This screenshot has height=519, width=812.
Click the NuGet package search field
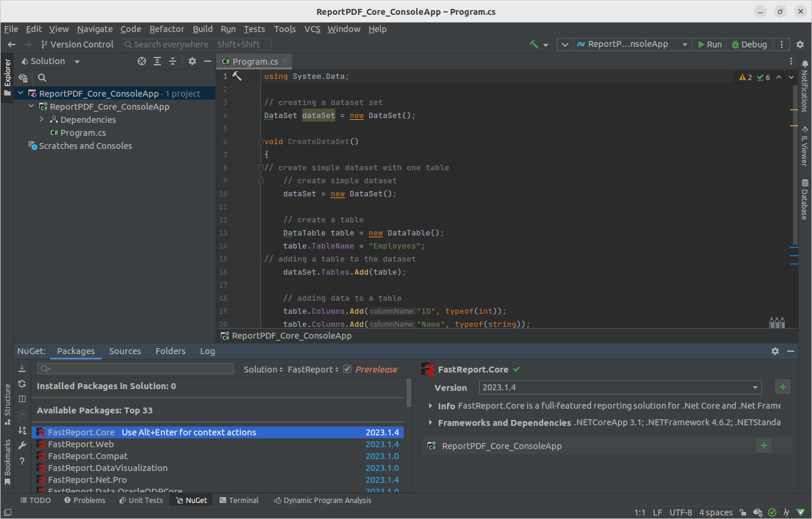(x=135, y=369)
